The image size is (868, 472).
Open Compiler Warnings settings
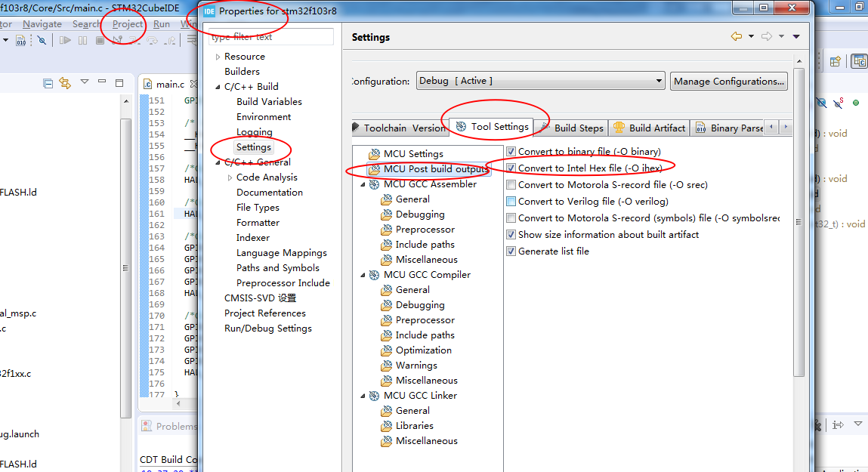416,366
